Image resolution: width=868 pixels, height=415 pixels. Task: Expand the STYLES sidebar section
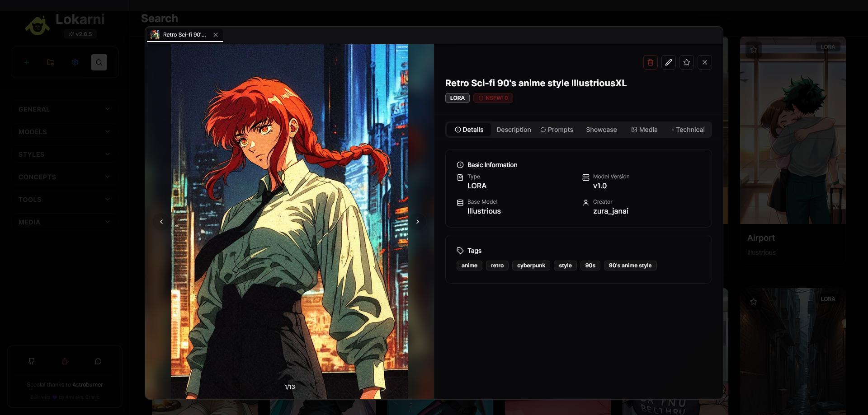65,154
